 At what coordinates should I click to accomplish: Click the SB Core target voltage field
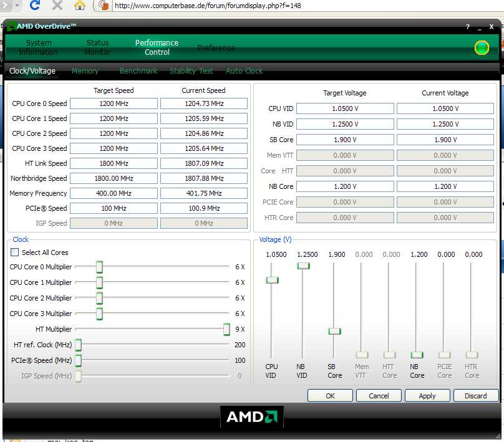click(345, 140)
